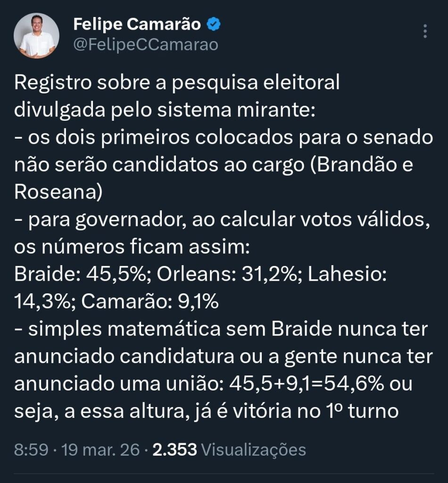
Task: Click the opening line starting with Registro
Action: tap(177, 83)
